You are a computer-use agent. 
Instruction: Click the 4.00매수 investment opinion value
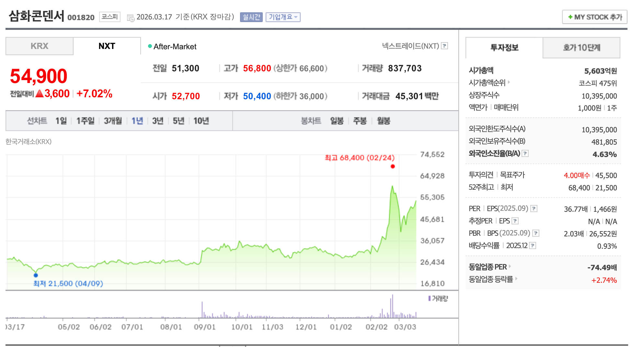(x=577, y=175)
